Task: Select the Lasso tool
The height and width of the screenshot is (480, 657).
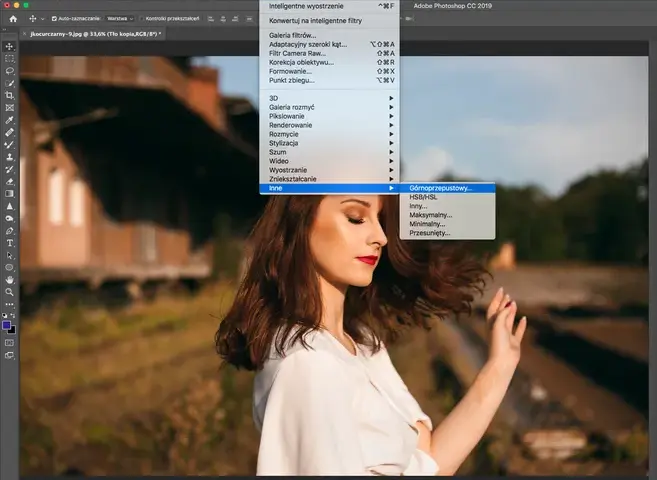Action: click(9, 71)
